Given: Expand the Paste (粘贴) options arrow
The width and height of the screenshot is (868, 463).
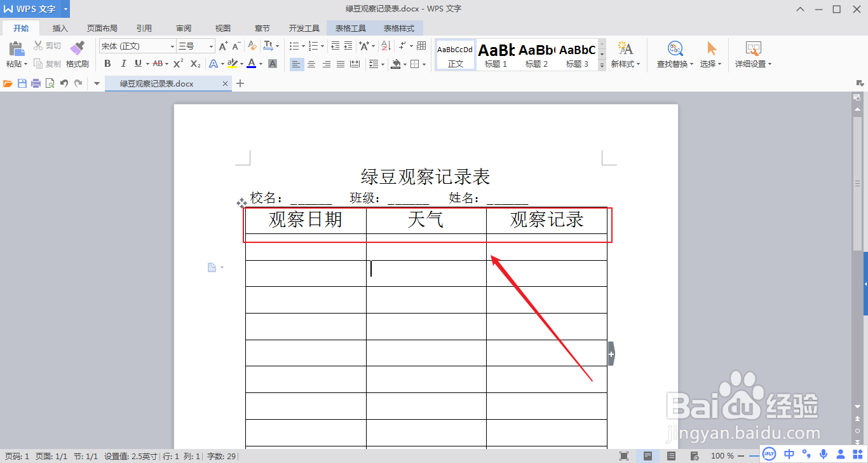Looking at the screenshot, I should 26,64.
